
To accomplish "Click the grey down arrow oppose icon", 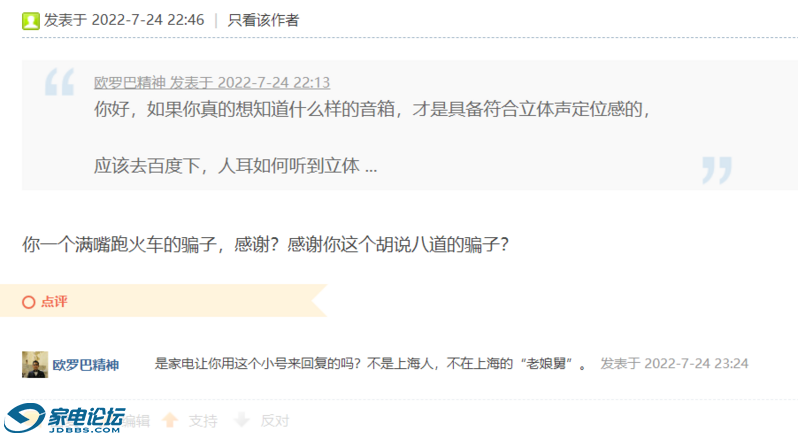I will (242, 420).
